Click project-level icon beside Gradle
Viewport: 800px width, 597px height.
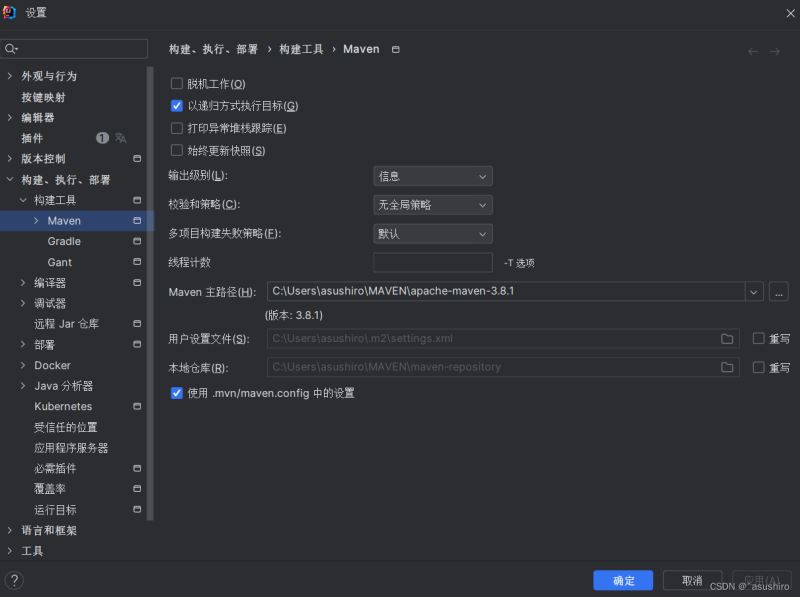pos(137,241)
